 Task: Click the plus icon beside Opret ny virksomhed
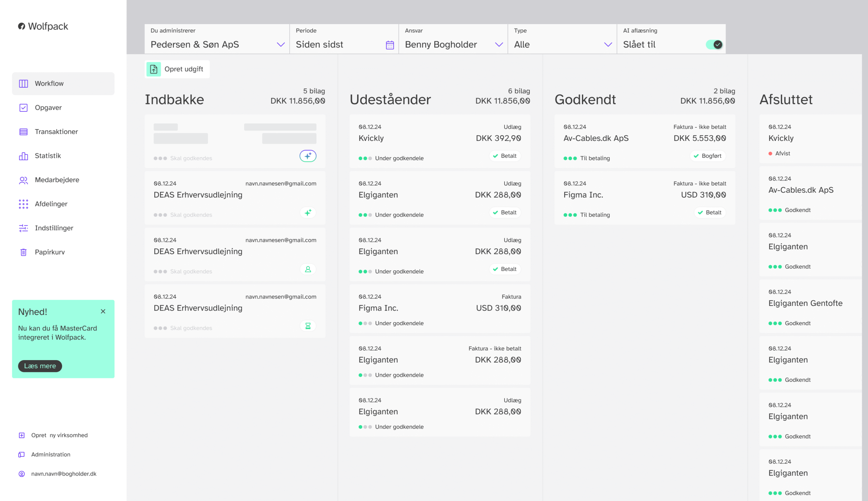[22, 435]
